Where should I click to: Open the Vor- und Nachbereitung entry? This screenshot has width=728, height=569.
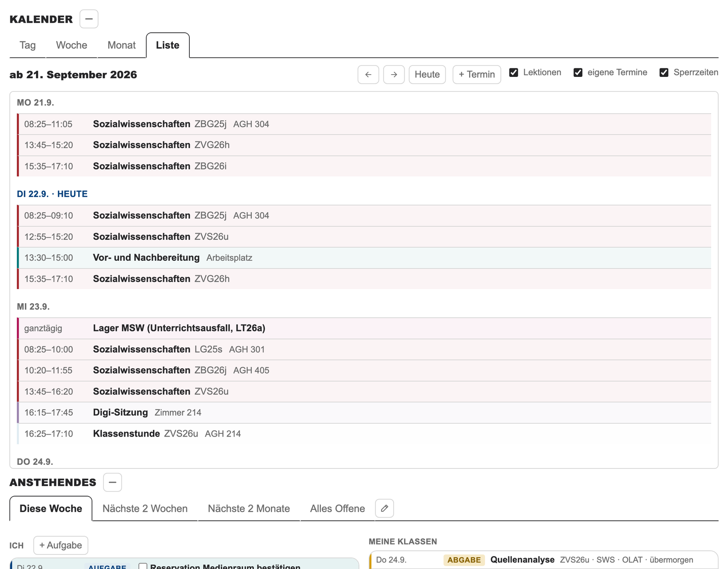[x=364, y=258]
